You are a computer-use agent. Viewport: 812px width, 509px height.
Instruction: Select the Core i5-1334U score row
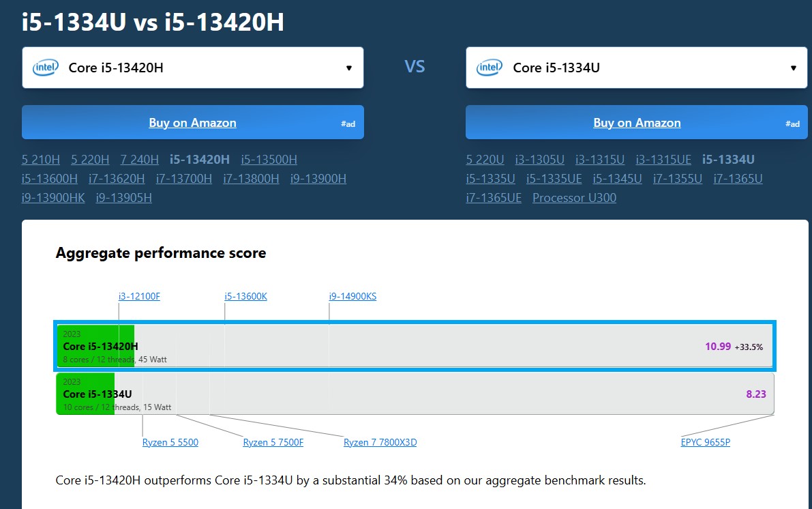tap(415, 394)
